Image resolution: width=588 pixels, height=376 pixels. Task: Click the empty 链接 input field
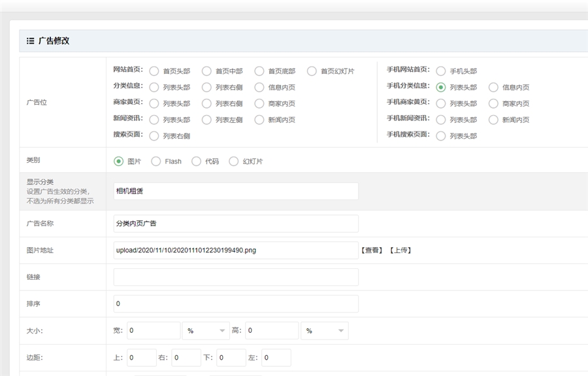click(235, 277)
